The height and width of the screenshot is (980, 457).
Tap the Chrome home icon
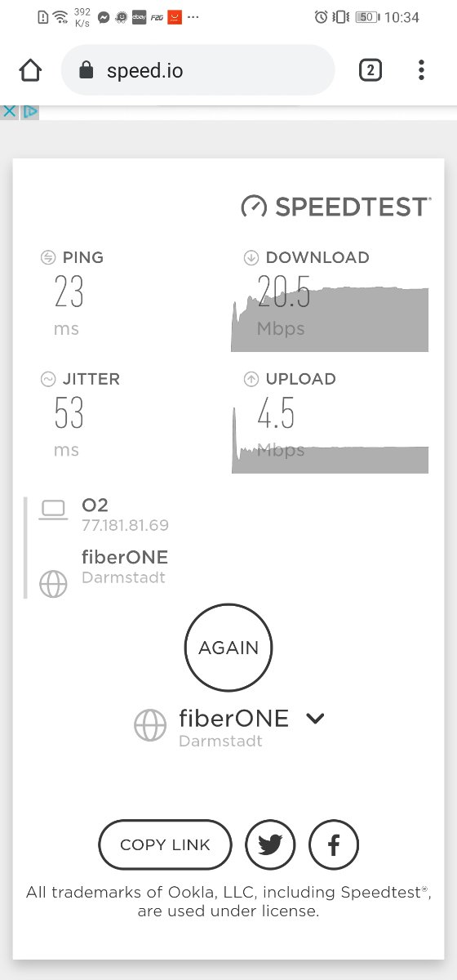tap(30, 70)
